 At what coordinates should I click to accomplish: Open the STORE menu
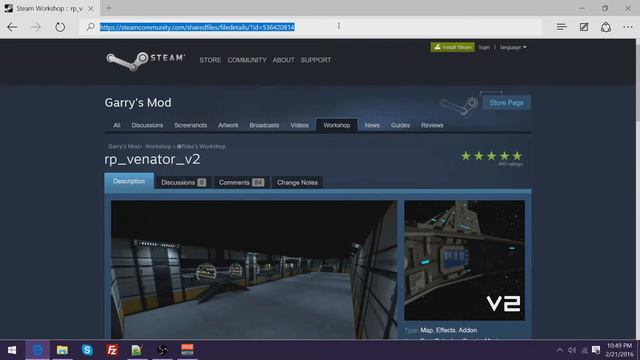210,60
